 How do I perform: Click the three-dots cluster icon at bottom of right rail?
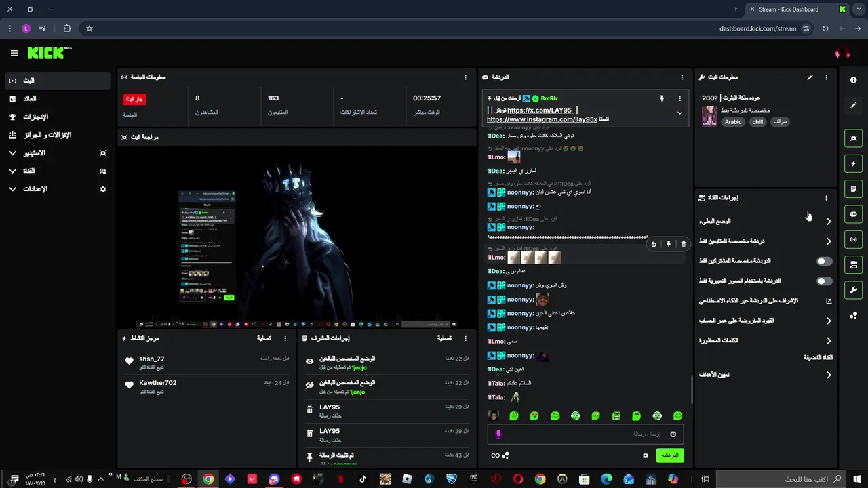coord(853,315)
